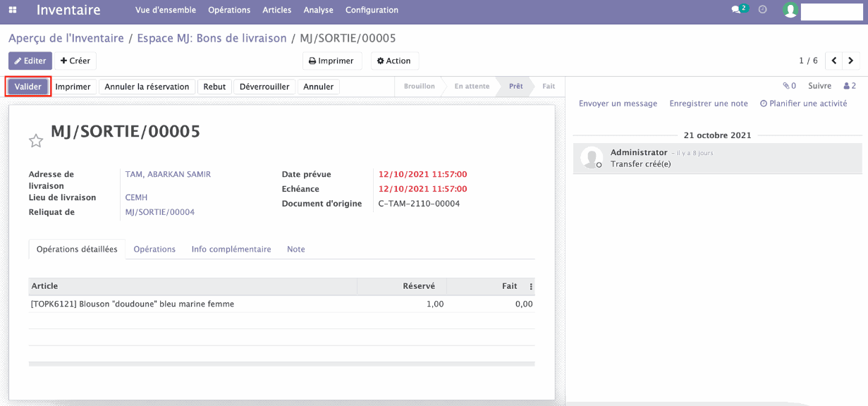Switch to the Info complémentaire tab
Viewport: 868px width, 406px height.
click(231, 250)
